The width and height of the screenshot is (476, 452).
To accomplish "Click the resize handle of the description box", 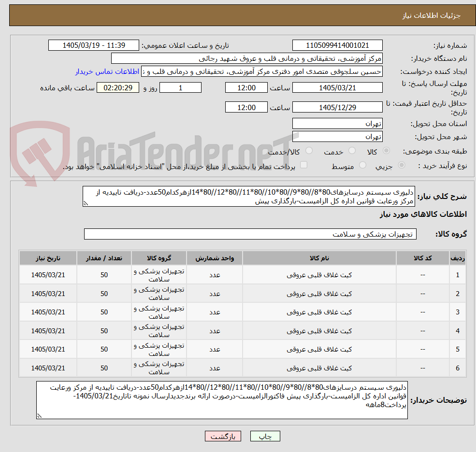I will [x=86, y=204].
